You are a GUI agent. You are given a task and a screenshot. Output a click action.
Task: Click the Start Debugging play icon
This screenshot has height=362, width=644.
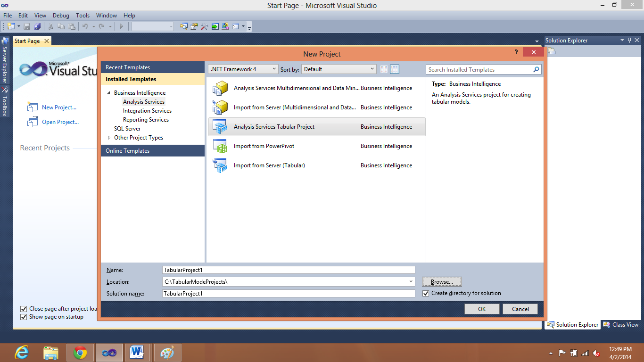click(x=121, y=26)
